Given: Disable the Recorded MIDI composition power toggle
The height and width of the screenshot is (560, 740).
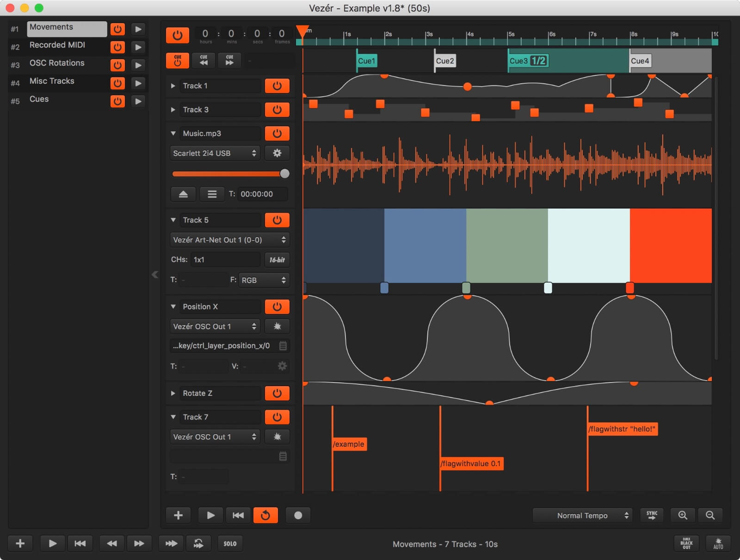Looking at the screenshot, I should click(x=117, y=47).
